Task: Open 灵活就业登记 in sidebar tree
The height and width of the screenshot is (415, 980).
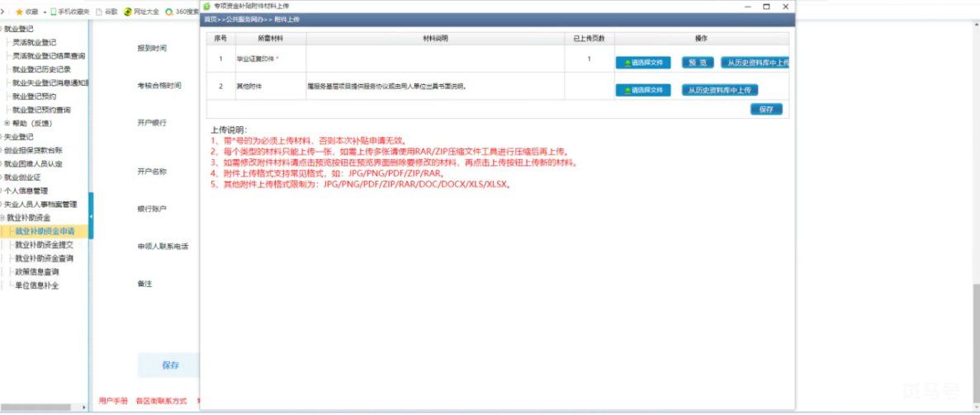Action: (35, 43)
